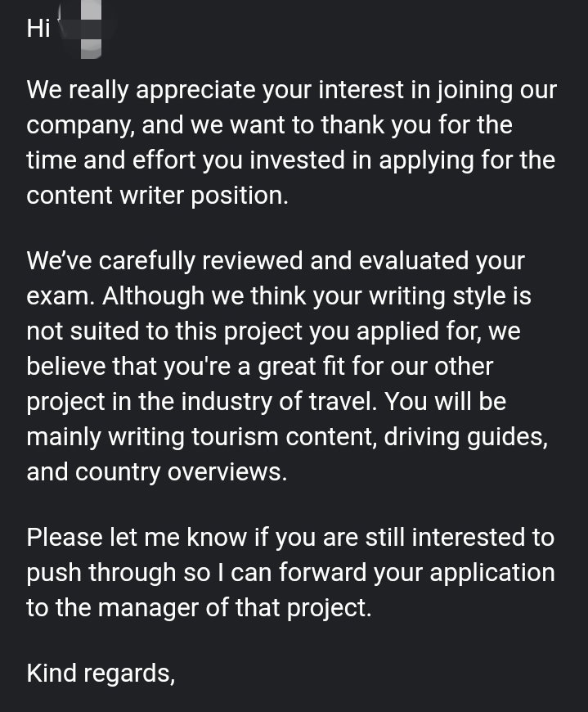
Task: Click the greeting word "Hi"
Action: click(38, 28)
